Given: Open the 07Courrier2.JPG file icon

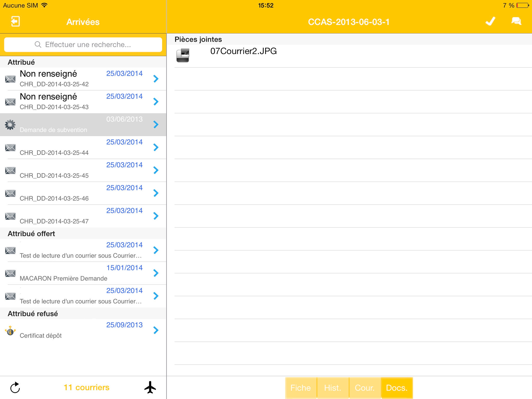Looking at the screenshot, I should click(x=183, y=55).
